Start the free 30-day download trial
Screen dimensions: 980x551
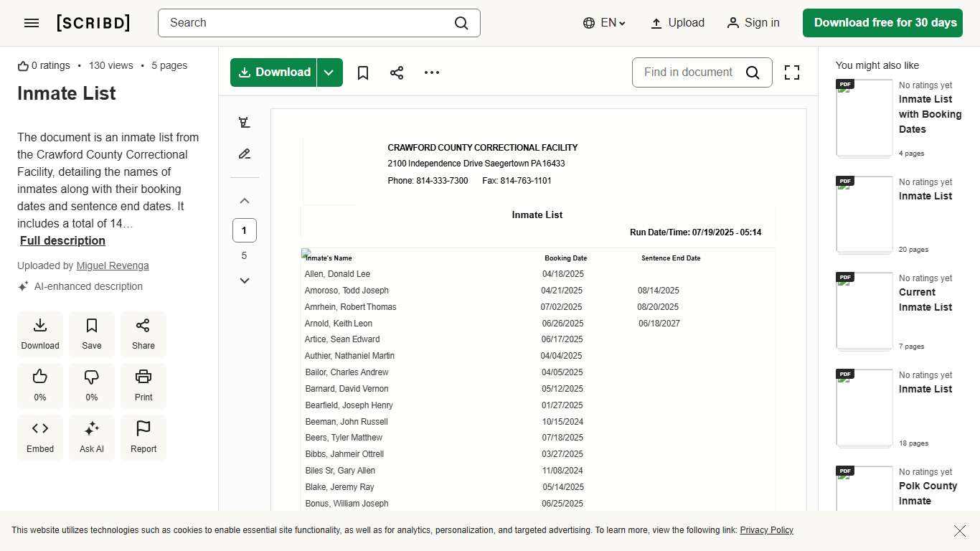(x=882, y=22)
